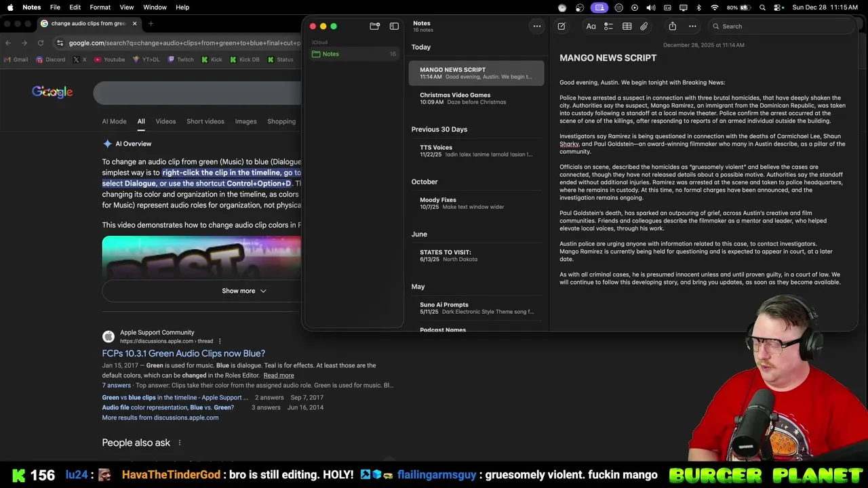
Task: Reload the Chrome page
Action: [41, 43]
